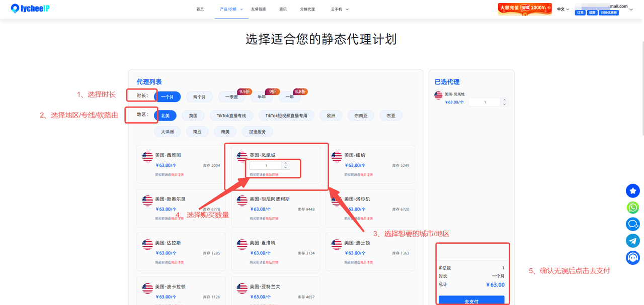Image resolution: width=644 pixels, height=305 pixels.
Task: Open the chat bubble support icon
Action: click(632, 224)
